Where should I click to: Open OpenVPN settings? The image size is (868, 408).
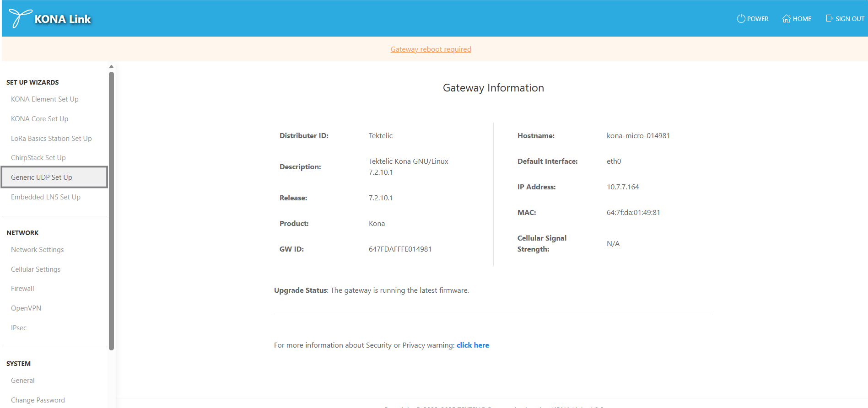coord(26,308)
